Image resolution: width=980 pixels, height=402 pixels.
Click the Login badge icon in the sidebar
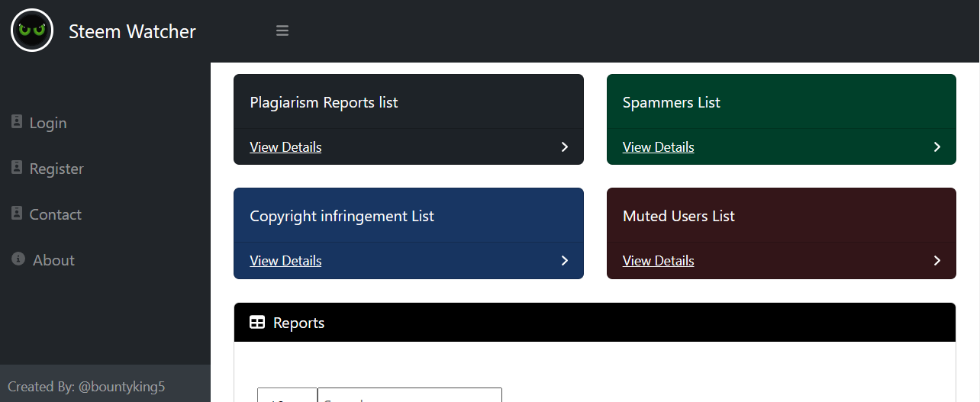pyautogui.click(x=17, y=121)
